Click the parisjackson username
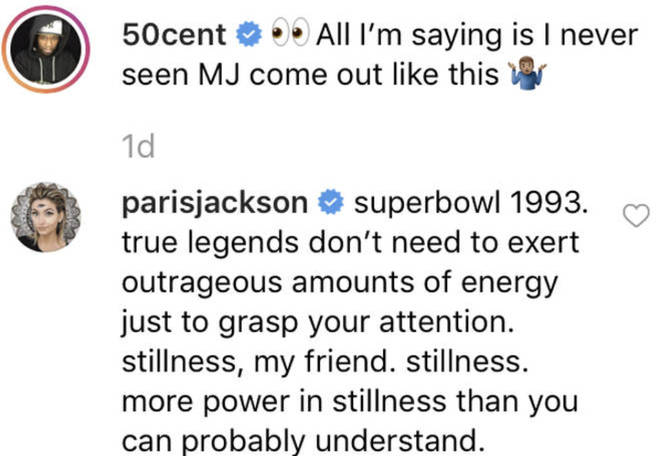The image size is (660, 456). [x=215, y=204]
